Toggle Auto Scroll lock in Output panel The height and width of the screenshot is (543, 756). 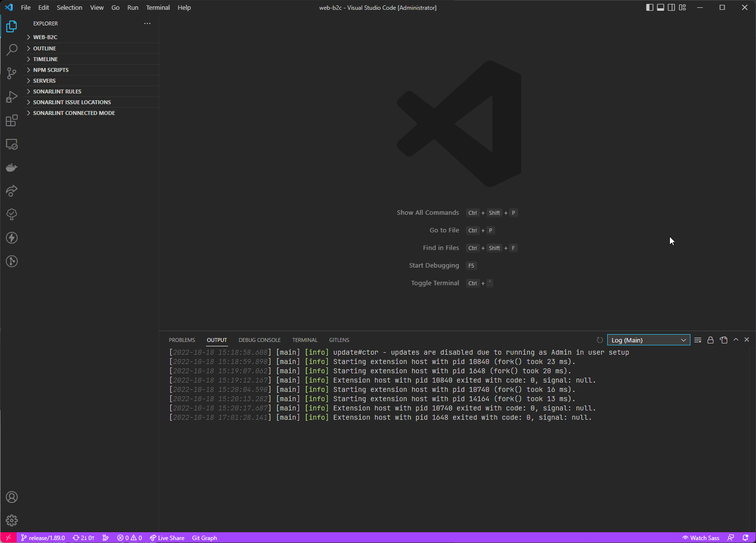[x=710, y=339]
